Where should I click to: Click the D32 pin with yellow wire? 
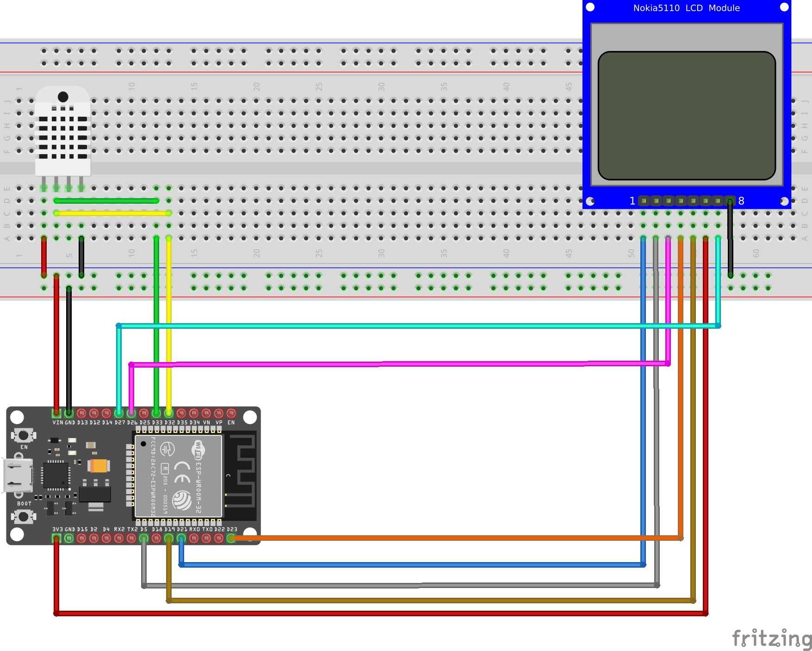(x=169, y=413)
